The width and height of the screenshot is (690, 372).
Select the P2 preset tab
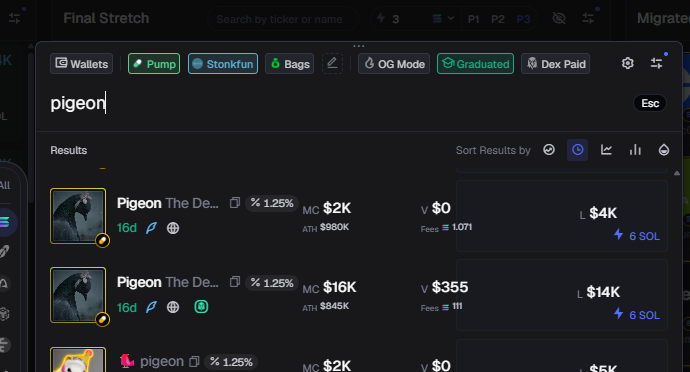pos(498,19)
